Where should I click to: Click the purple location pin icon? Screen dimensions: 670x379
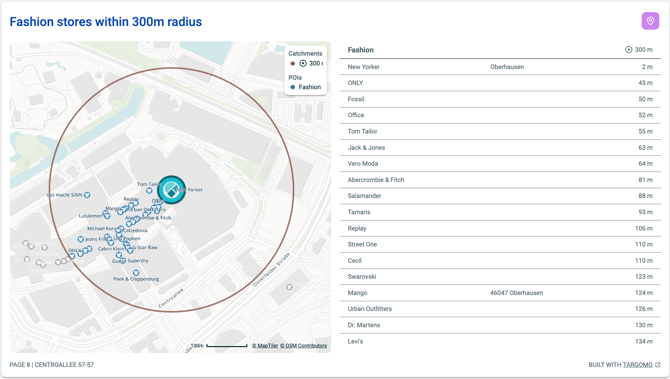pyautogui.click(x=650, y=21)
